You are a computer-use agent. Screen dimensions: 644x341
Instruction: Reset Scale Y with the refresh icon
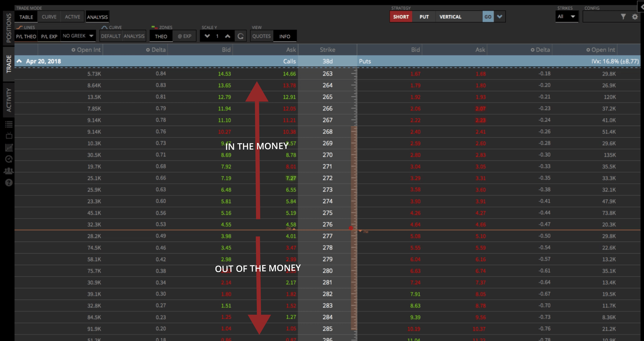241,36
